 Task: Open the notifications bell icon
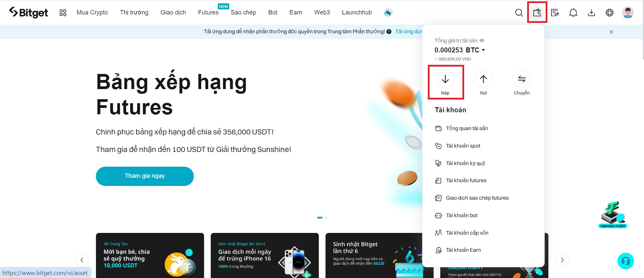[x=573, y=13]
